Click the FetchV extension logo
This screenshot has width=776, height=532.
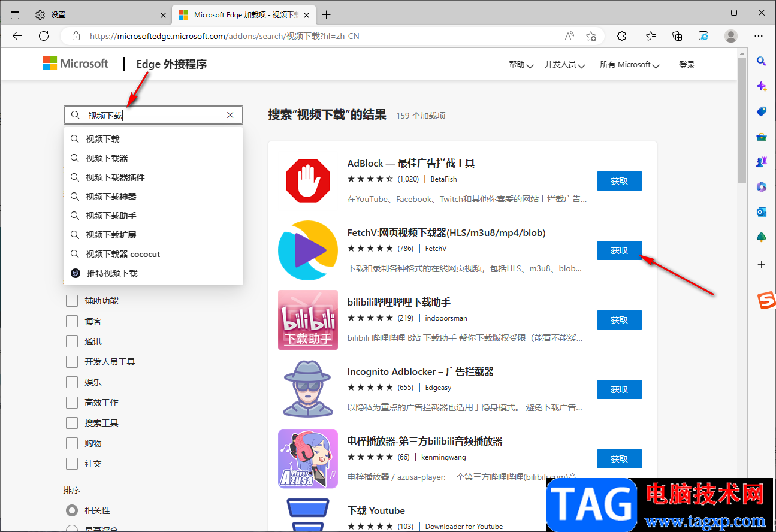pos(308,250)
